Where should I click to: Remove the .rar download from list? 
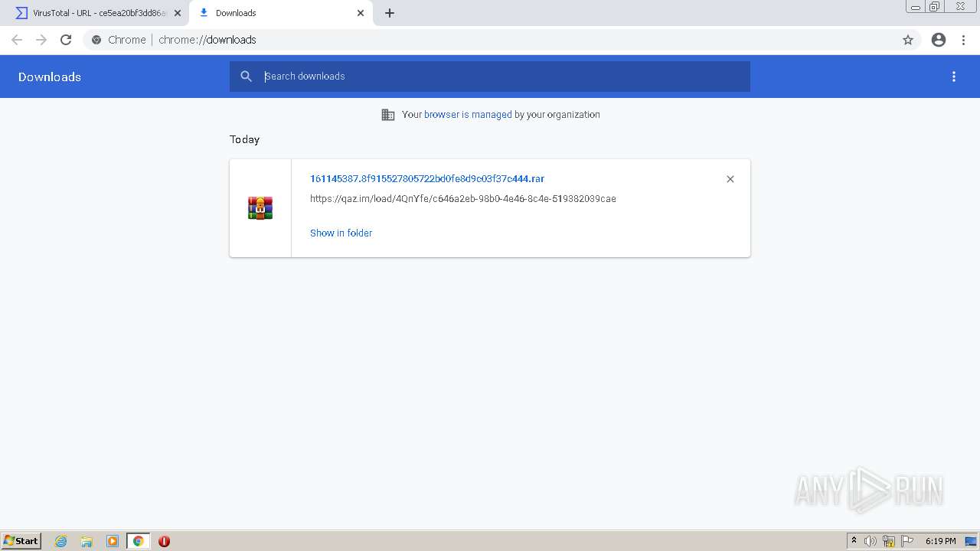pos(730,179)
